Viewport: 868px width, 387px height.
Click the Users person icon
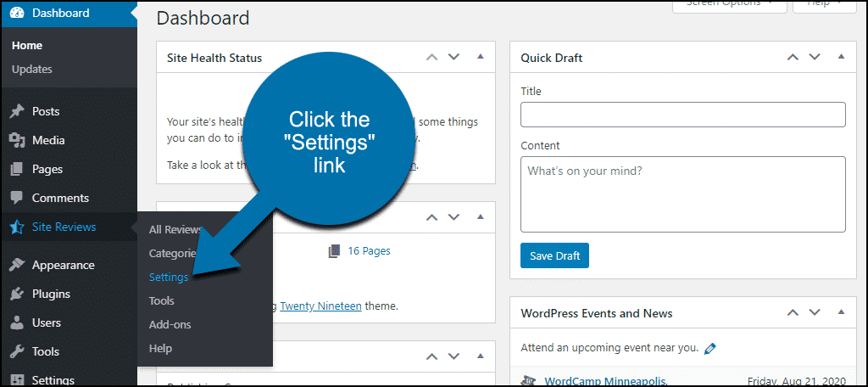tap(17, 322)
